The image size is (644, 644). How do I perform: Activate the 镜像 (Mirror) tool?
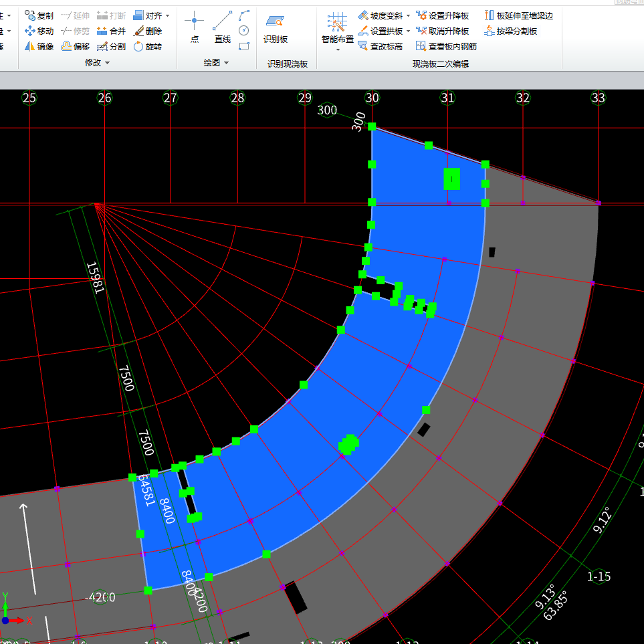[39, 46]
